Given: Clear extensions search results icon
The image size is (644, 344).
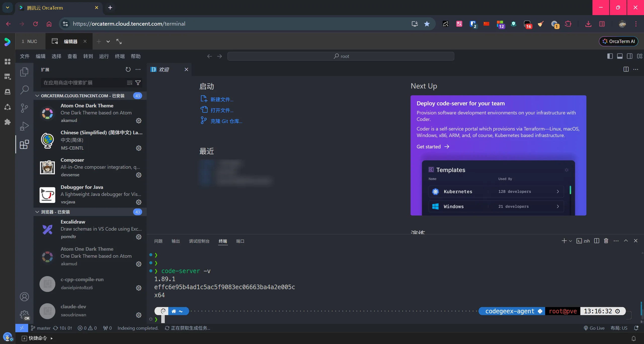Looking at the screenshot, I should [130, 83].
